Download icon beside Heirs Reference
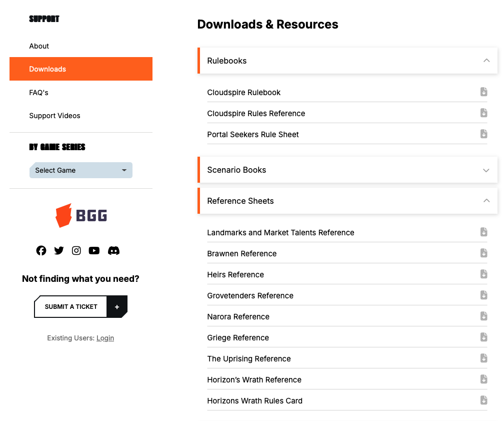The height and width of the screenshot is (421, 504). pyautogui.click(x=484, y=274)
